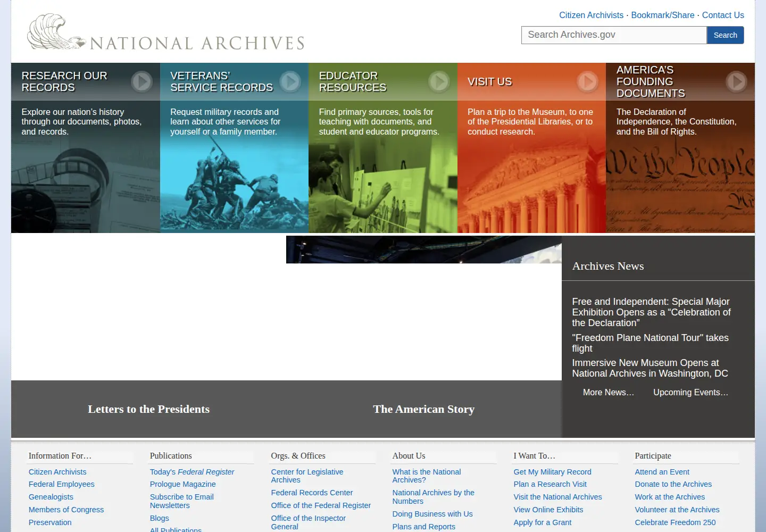Select Letters to the Presidents feature
The image size is (766, 532).
[x=148, y=409]
